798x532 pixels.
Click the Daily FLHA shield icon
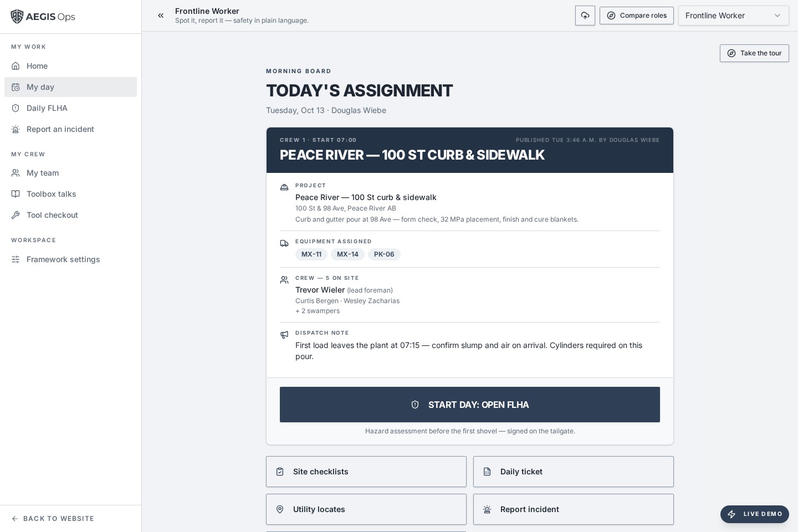(x=16, y=108)
